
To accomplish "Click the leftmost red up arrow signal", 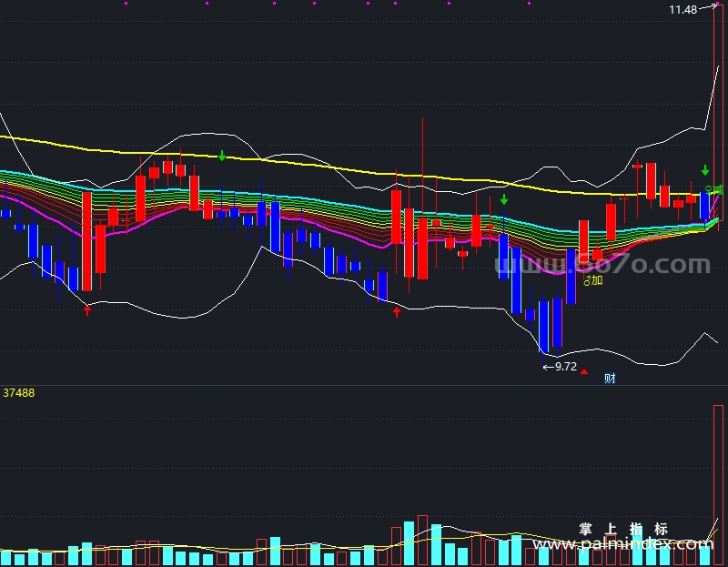I will click(87, 309).
